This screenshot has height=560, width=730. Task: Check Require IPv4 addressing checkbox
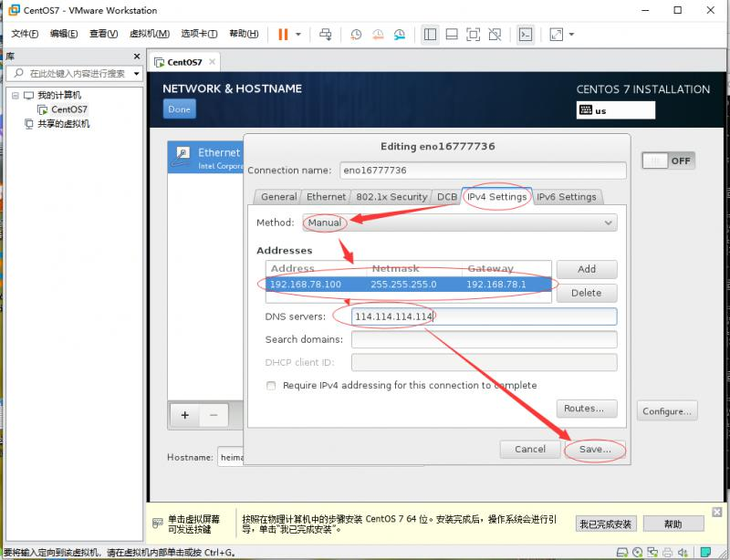tap(271, 386)
